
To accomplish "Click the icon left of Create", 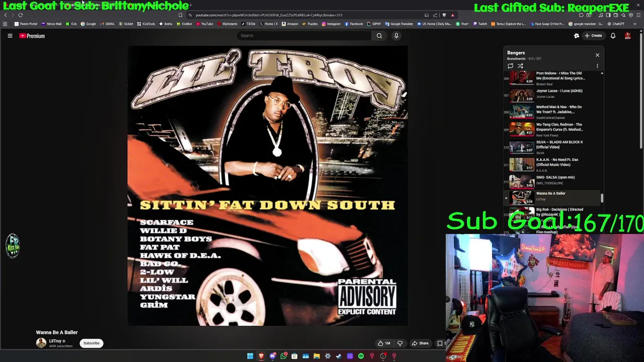I will pyautogui.click(x=577, y=36).
